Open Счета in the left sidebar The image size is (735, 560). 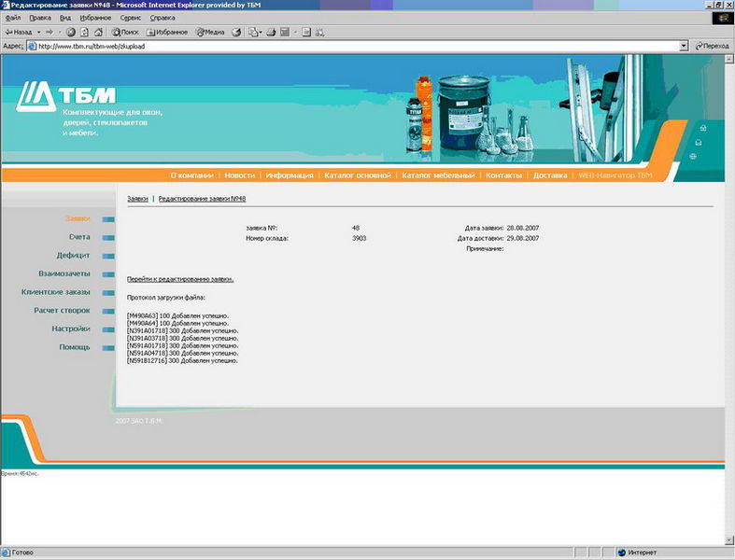79,237
